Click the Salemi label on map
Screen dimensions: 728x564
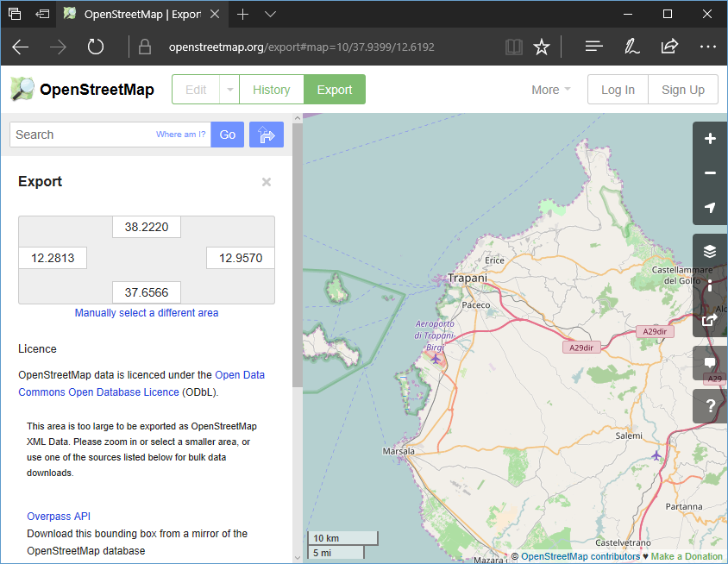(x=629, y=436)
